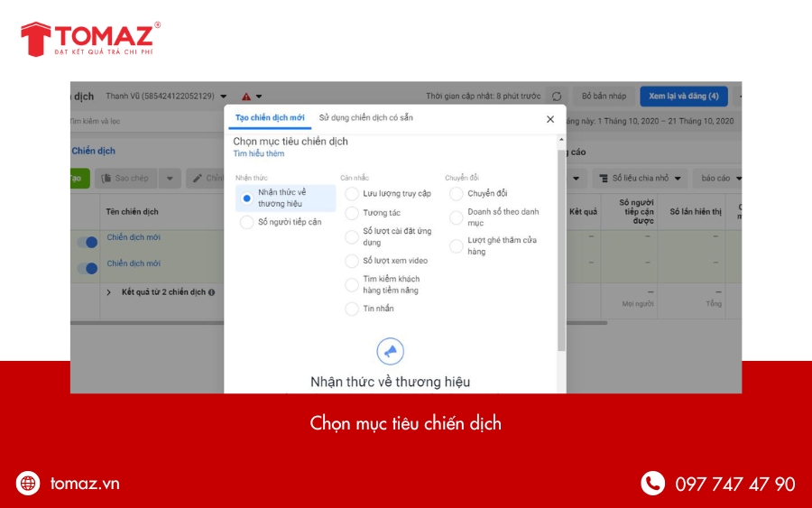The image size is (812, 508).
Task: Select the Số người tiếp cận objective
Action: coord(246,222)
